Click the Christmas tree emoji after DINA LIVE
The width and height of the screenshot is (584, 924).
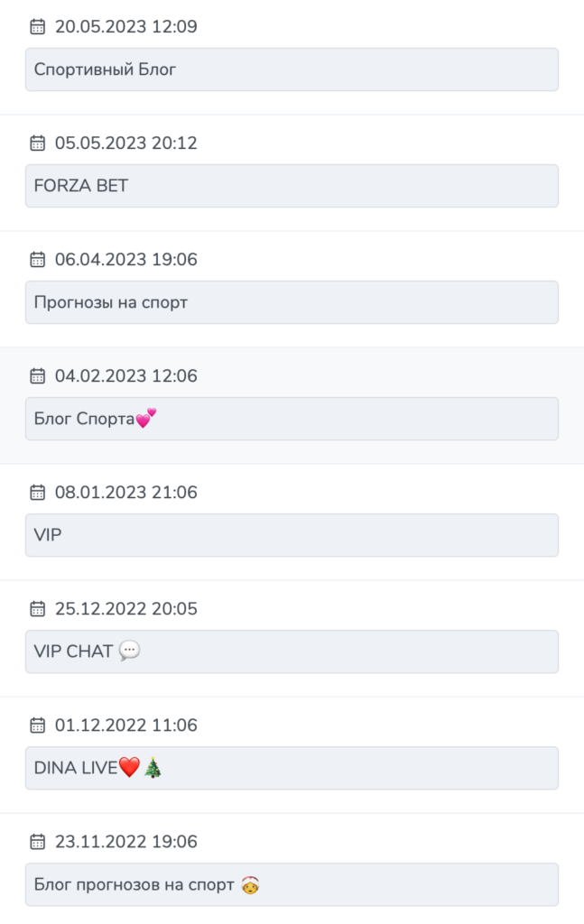click(153, 767)
